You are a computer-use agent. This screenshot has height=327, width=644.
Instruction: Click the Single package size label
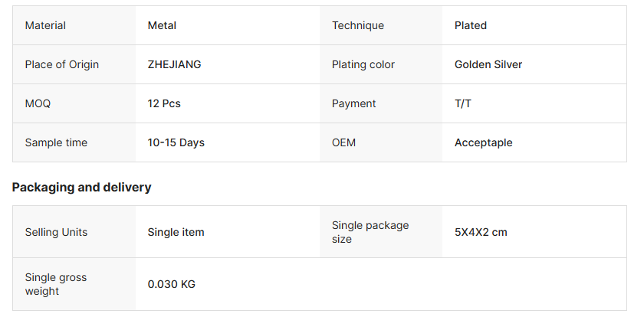pyautogui.click(x=370, y=232)
